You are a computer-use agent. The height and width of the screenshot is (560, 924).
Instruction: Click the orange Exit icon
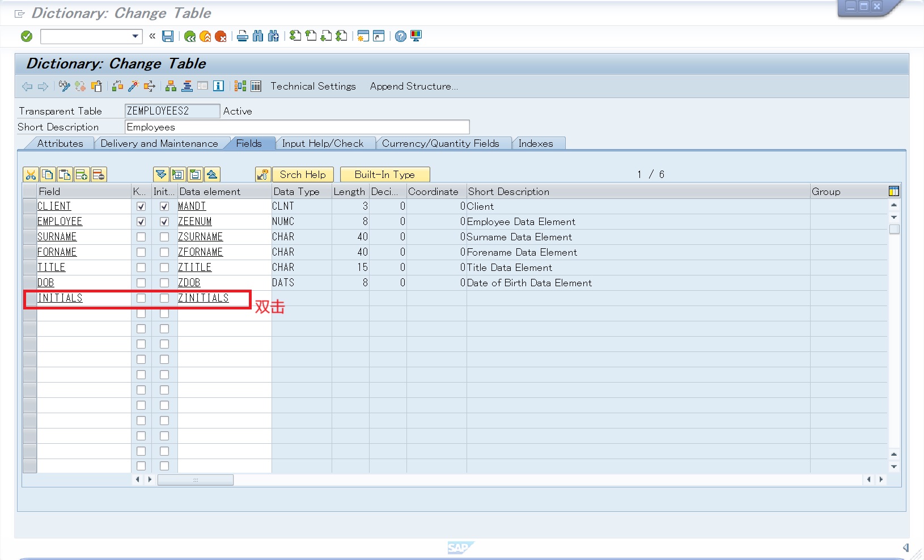coord(205,36)
